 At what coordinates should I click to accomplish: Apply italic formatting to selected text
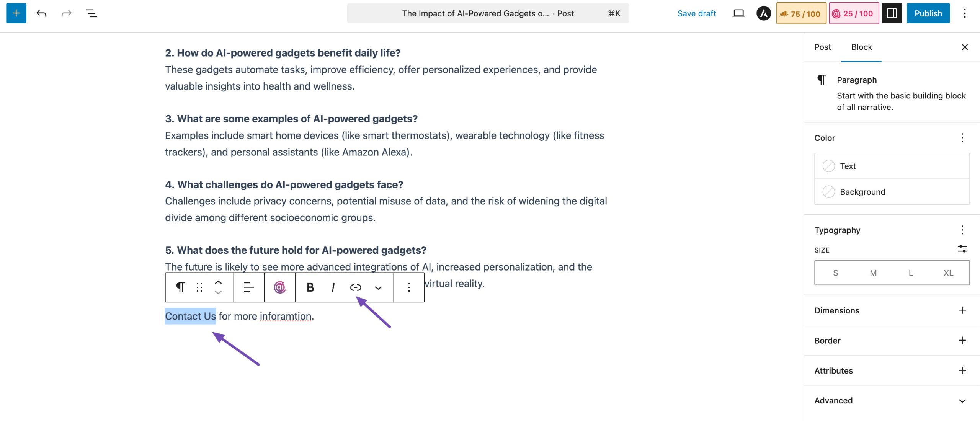pyautogui.click(x=333, y=287)
